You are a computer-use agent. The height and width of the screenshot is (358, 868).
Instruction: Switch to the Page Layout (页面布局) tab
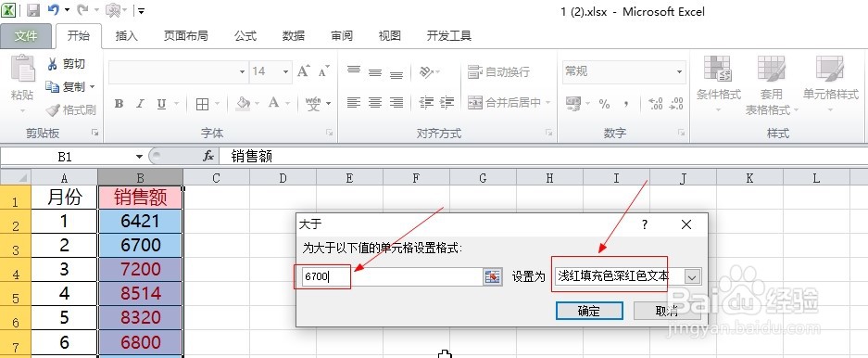point(185,36)
